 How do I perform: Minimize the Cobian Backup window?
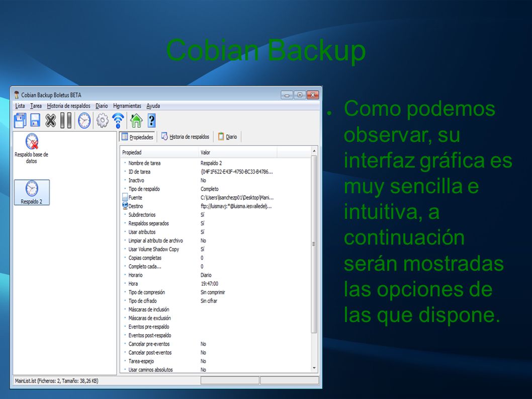click(x=287, y=95)
